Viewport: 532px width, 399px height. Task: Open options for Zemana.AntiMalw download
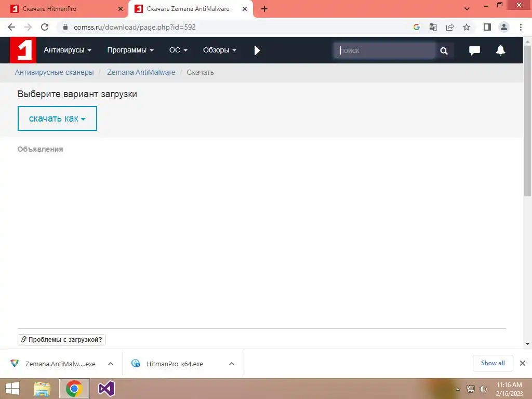click(111, 364)
